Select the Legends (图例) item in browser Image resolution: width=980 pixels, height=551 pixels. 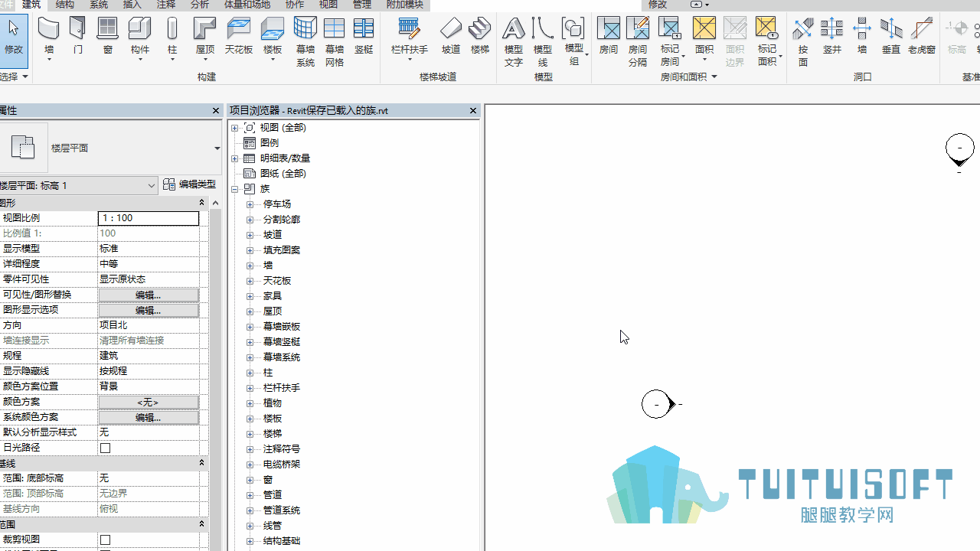(269, 143)
